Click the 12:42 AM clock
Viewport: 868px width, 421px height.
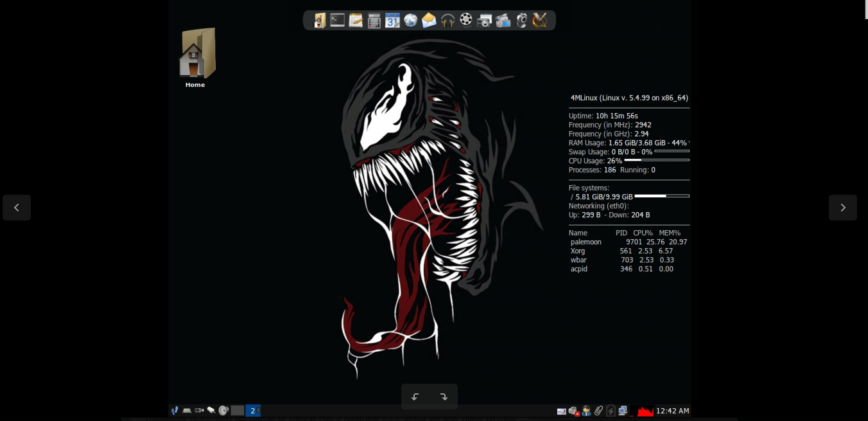click(x=673, y=411)
